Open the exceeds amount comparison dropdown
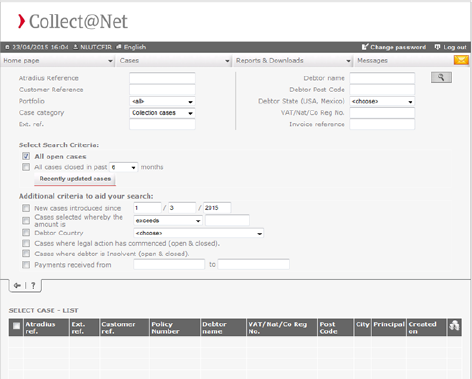Image resolution: width=472 pixels, height=379 pixels. (168, 221)
